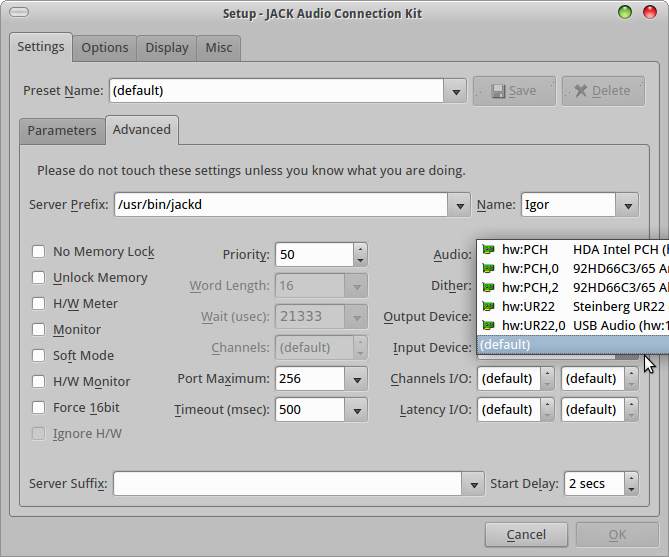The height and width of the screenshot is (557, 669).
Task: Click the disabled Ignore H/W checkbox
Action: pos(38,434)
